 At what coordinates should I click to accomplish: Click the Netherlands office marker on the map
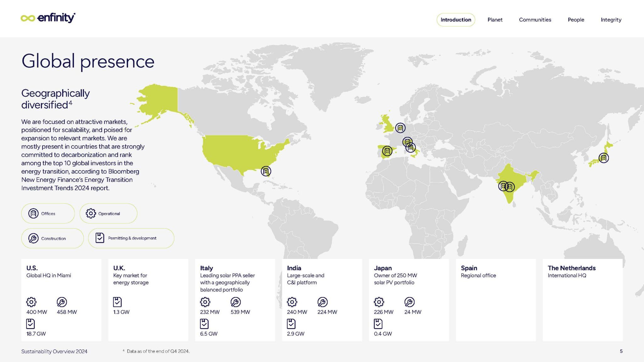tap(400, 128)
